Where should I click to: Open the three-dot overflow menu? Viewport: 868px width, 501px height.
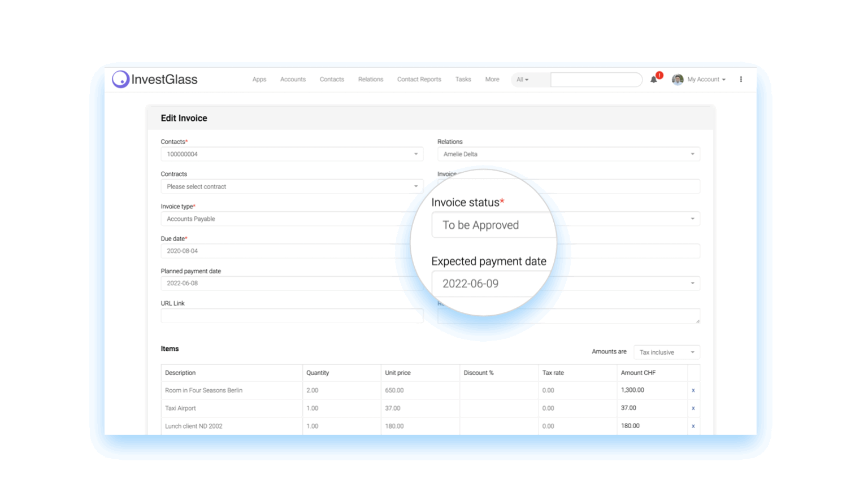point(741,79)
